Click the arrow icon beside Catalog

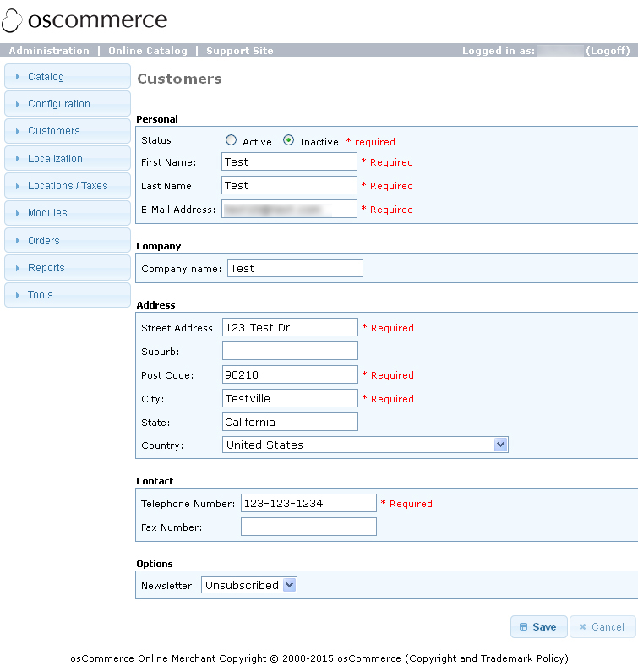[18, 77]
